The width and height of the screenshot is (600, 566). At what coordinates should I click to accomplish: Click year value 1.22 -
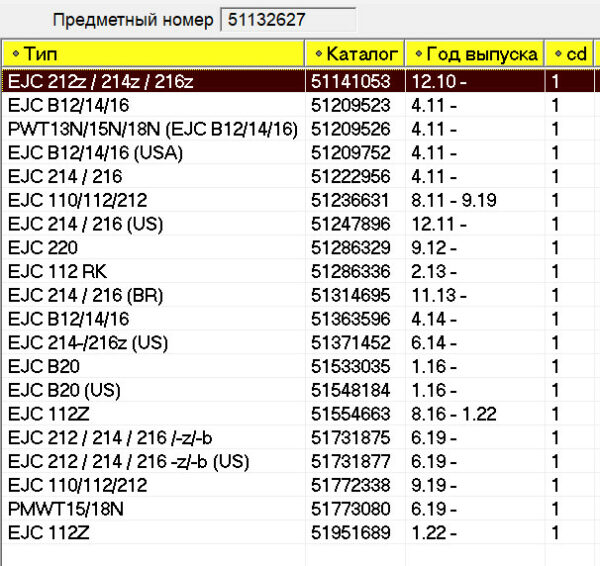tap(434, 532)
